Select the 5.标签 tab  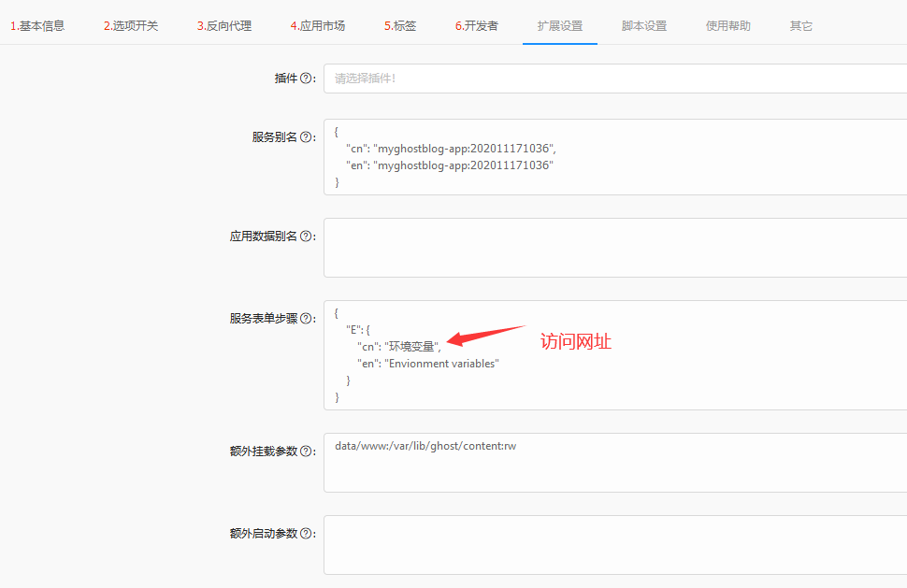pos(400,25)
